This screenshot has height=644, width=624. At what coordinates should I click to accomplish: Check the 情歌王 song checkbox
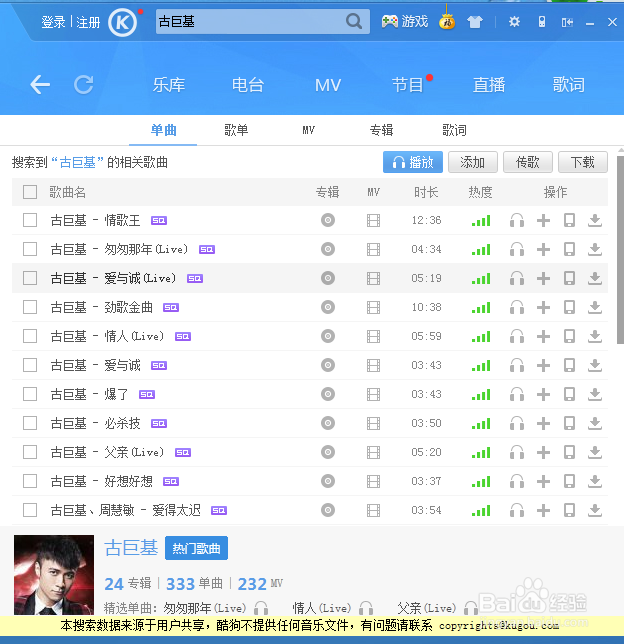(x=30, y=220)
